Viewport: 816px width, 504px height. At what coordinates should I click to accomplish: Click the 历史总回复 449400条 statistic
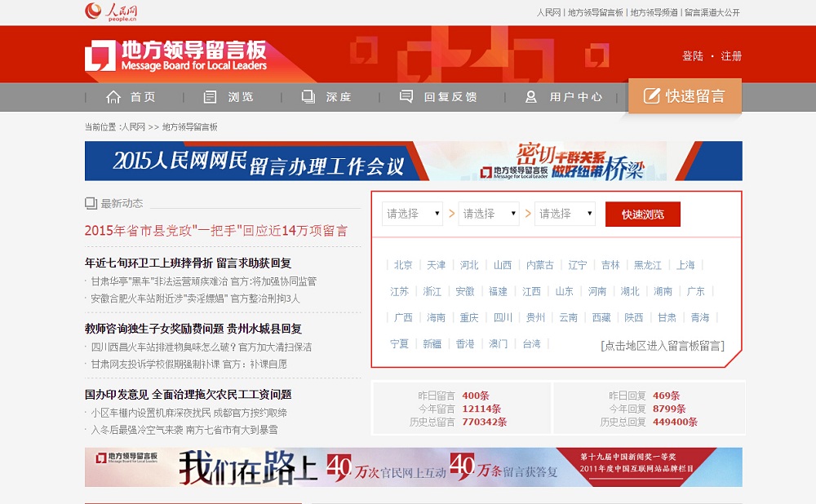649,422
